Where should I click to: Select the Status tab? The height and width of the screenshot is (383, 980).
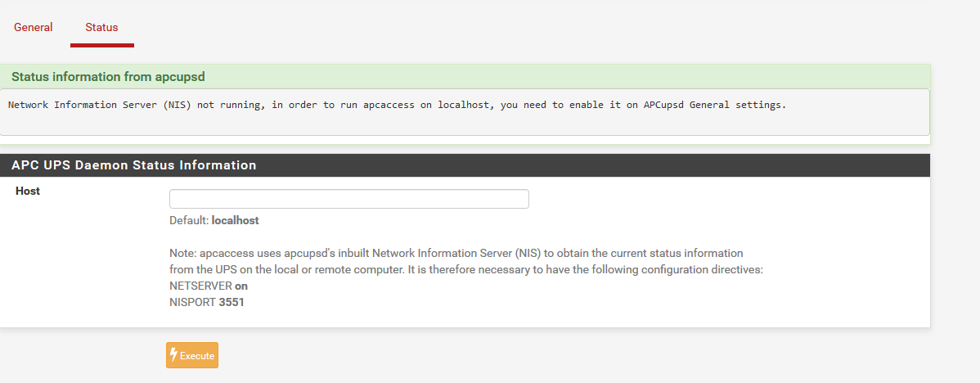(x=102, y=28)
